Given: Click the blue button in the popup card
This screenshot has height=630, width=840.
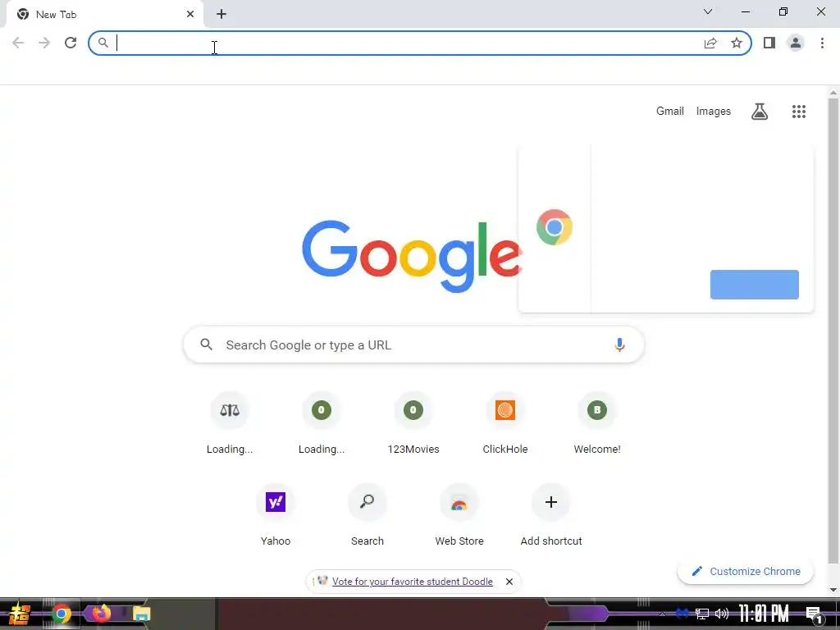Looking at the screenshot, I should [755, 285].
